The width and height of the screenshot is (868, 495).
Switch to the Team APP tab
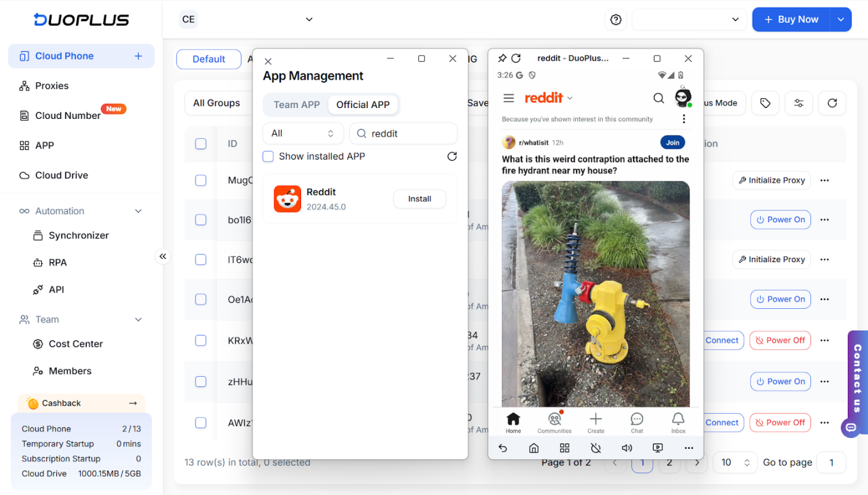tap(296, 104)
